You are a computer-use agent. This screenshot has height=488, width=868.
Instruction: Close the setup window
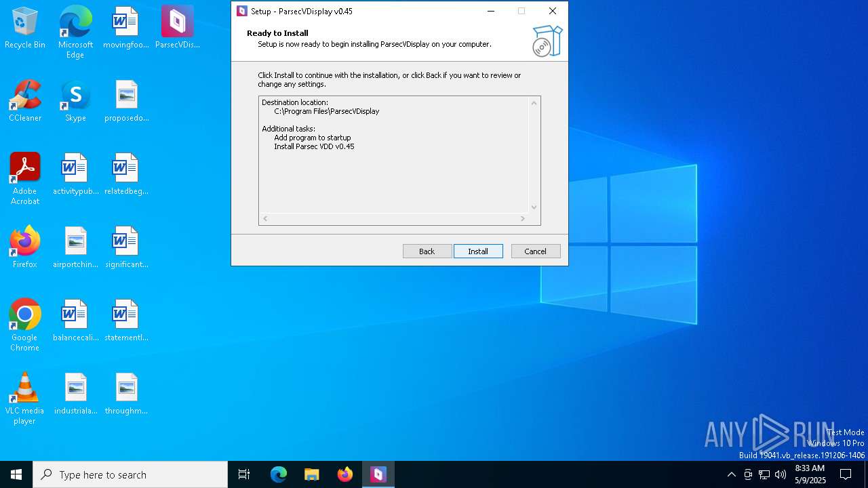click(553, 11)
